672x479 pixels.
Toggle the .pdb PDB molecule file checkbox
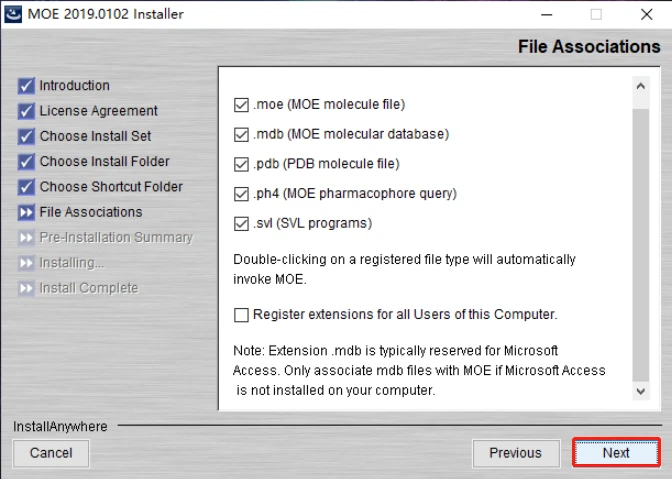tap(240, 164)
